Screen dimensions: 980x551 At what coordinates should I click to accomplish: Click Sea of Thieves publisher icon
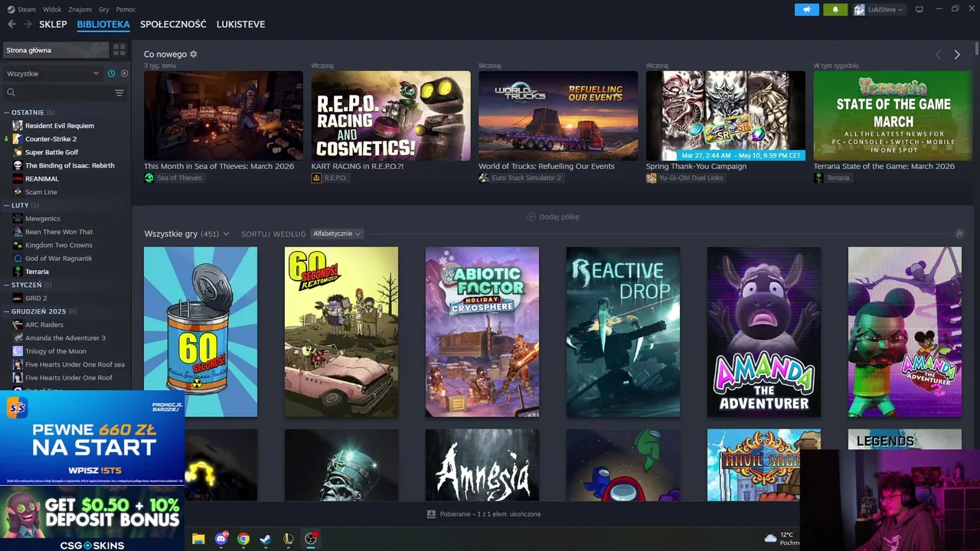pos(149,178)
